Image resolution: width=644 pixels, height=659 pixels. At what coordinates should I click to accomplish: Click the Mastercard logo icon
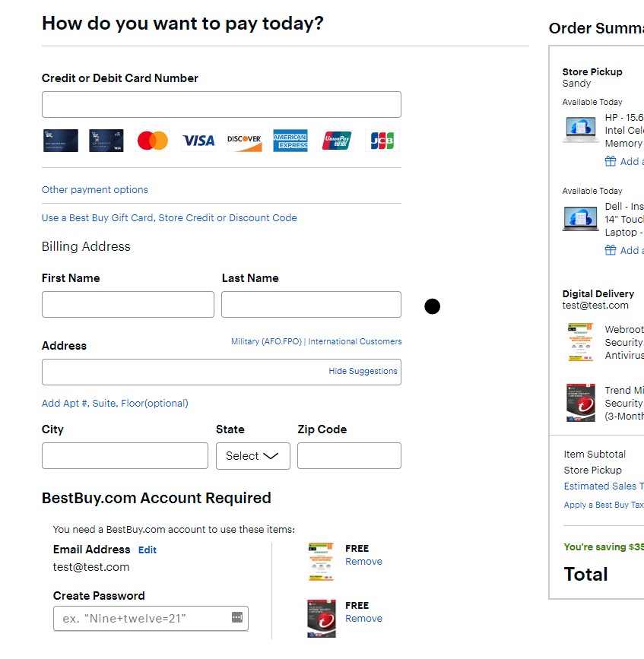(x=153, y=141)
